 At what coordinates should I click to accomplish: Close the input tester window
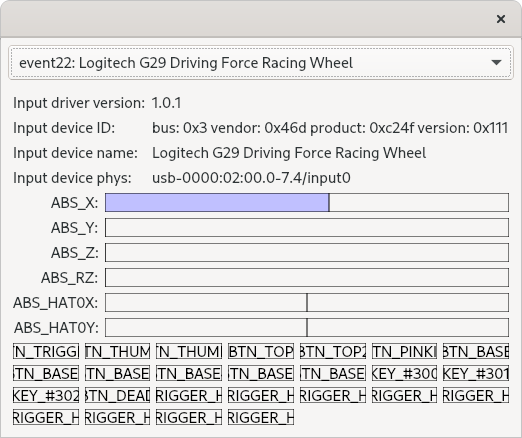[x=501, y=19]
